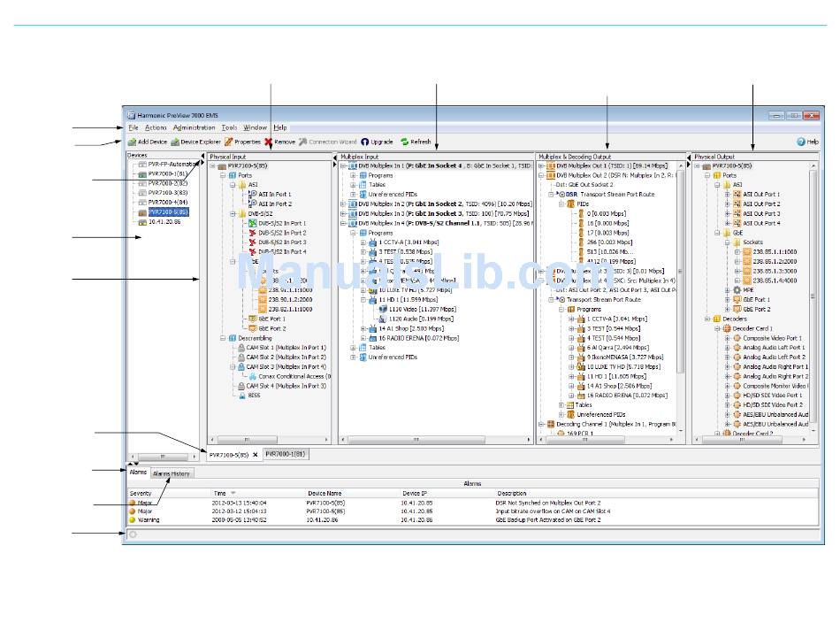Click the CAM Slot 1 lock icon
This screenshot has height=638, width=840.
pyautogui.click(x=241, y=348)
